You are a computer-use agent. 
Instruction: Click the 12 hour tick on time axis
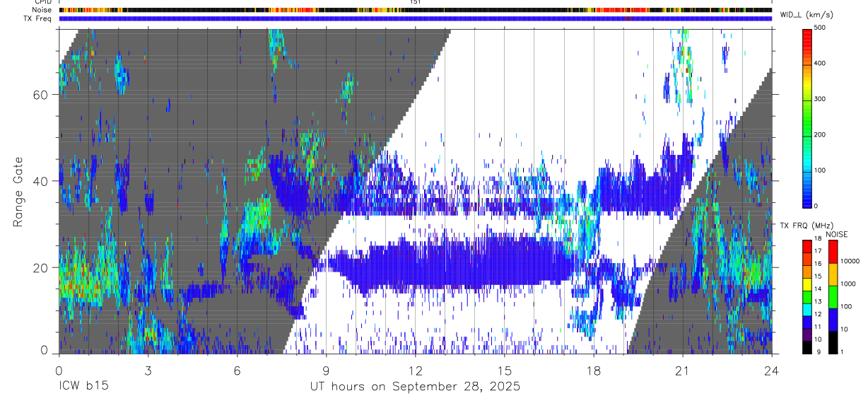415,370
